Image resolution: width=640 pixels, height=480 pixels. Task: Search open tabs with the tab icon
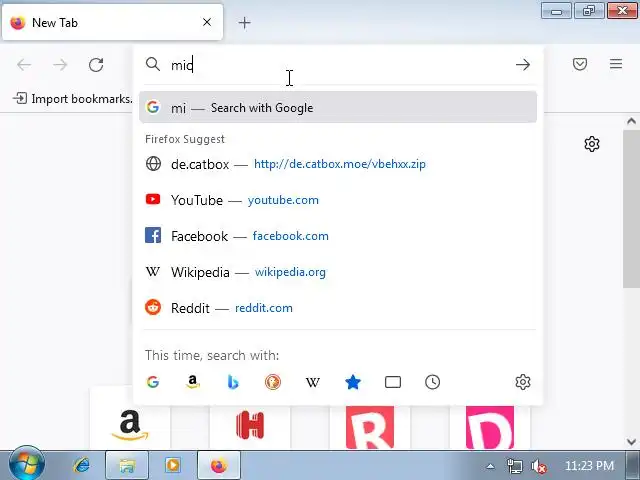click(393, 382)
